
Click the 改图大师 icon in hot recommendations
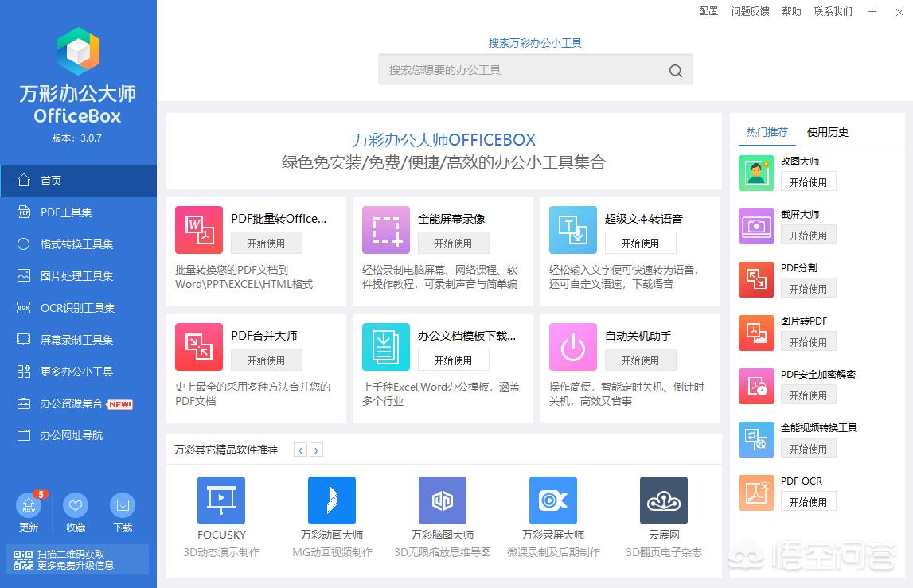click(x=756, y=173)
